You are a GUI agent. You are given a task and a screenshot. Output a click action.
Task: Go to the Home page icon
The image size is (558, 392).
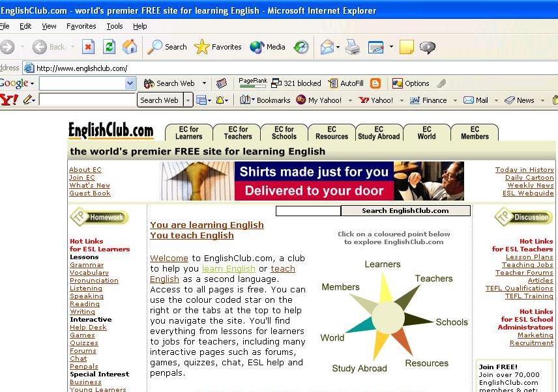point(130,47)
